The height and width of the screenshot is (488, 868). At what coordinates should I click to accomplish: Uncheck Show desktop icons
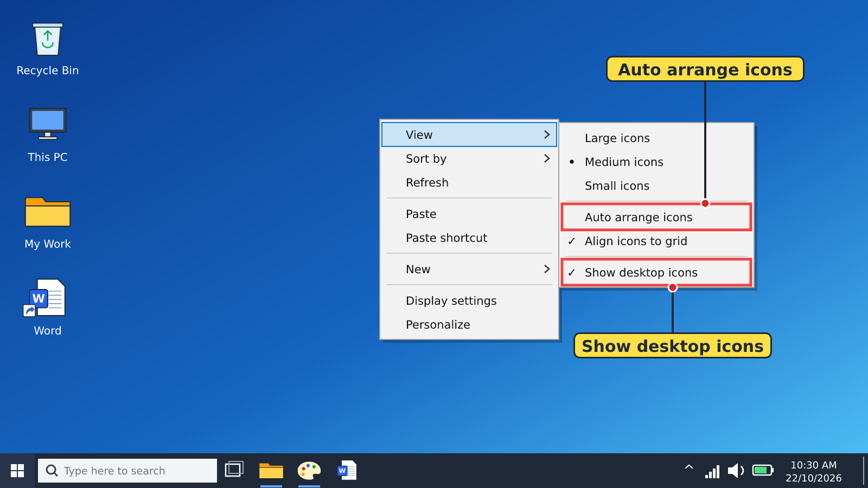click(x=656, y=273)
